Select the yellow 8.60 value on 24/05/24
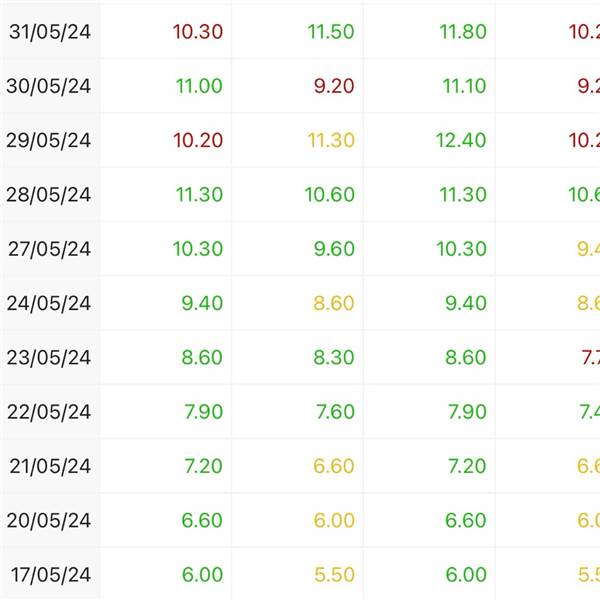 [x=334, y=303]
